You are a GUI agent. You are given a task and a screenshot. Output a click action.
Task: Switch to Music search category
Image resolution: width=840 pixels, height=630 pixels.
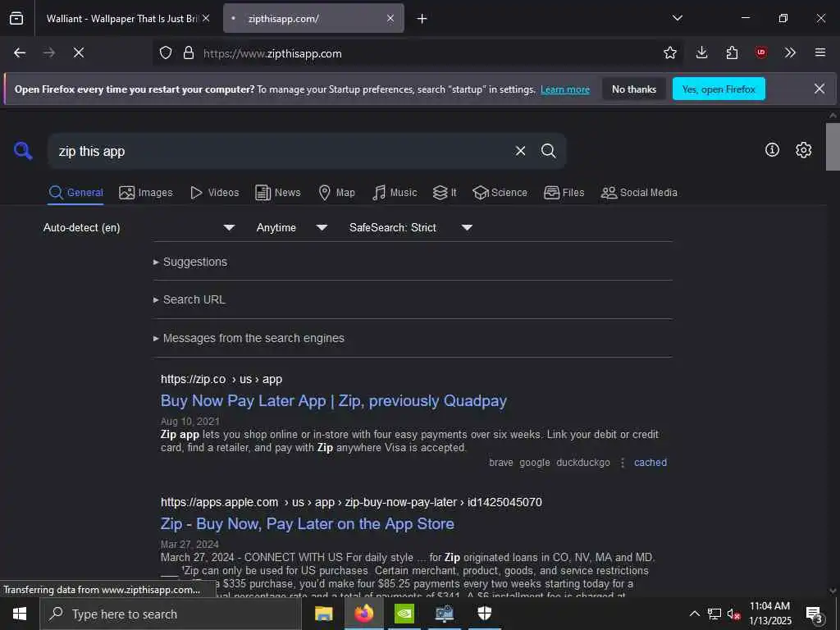click(395, 192)
